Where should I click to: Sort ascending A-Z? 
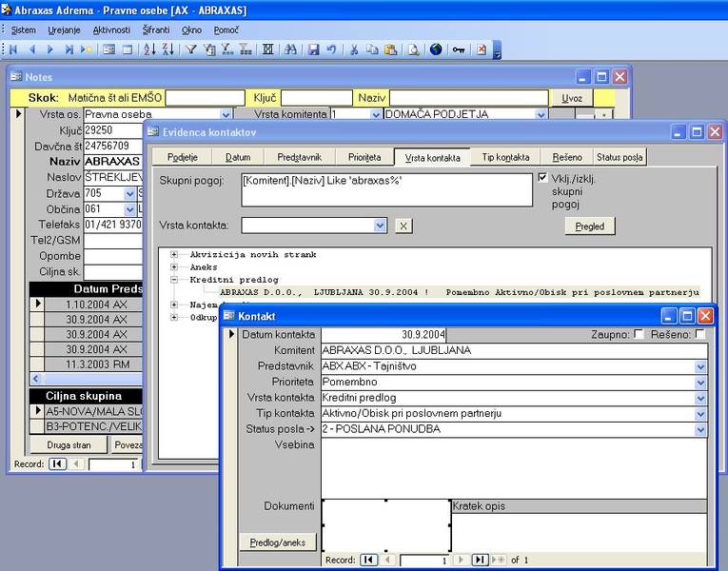coord(149,49)
